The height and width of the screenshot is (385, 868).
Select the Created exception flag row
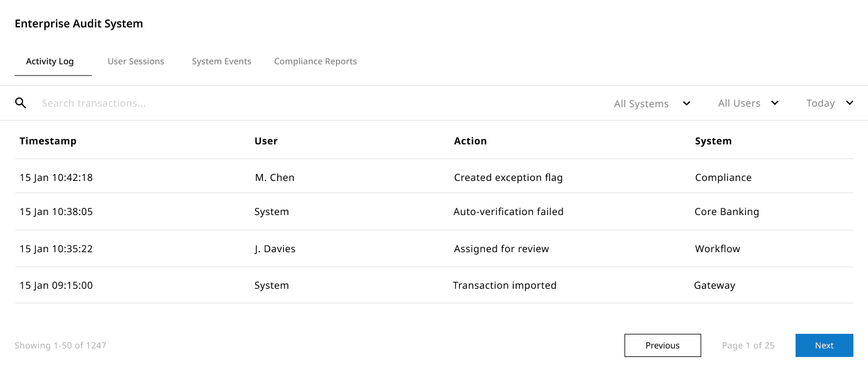(508, 178)
